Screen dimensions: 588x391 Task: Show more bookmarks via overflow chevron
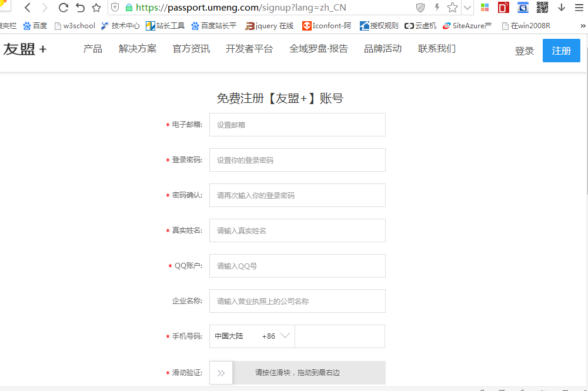click(x=583, y=26)
